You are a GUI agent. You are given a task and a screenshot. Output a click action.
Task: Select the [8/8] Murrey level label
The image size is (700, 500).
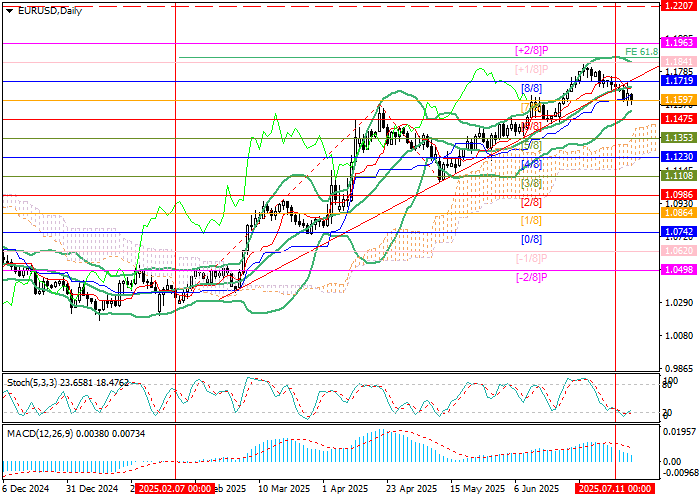pos(531,88)
